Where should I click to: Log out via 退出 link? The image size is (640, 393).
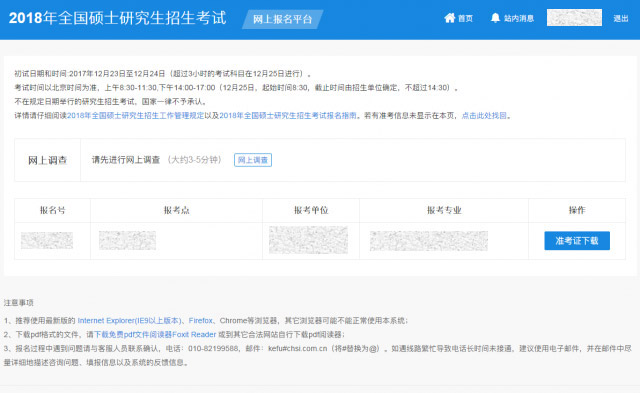coord(620,18)
